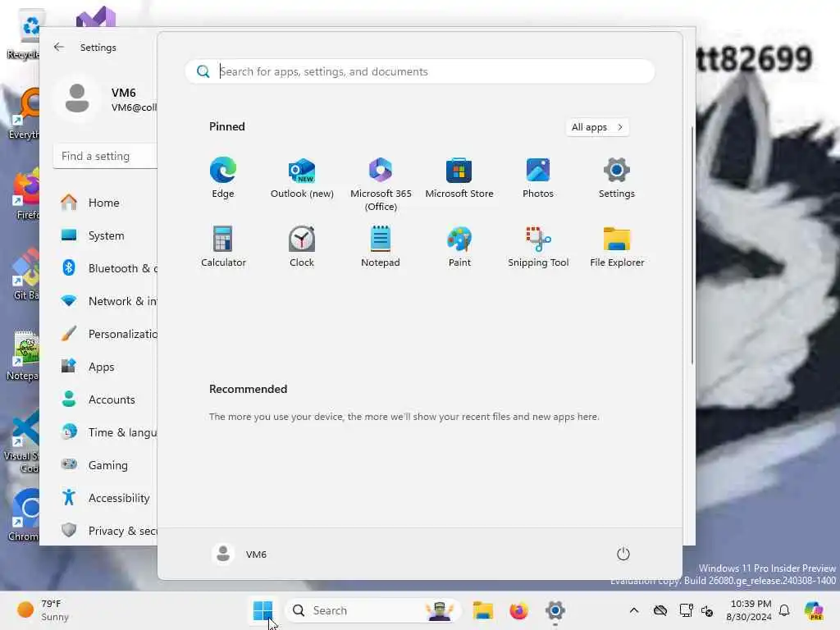Screen dimensions: 840x630
Task: Open Edge from pinned apps
Action: pos(223,178)
